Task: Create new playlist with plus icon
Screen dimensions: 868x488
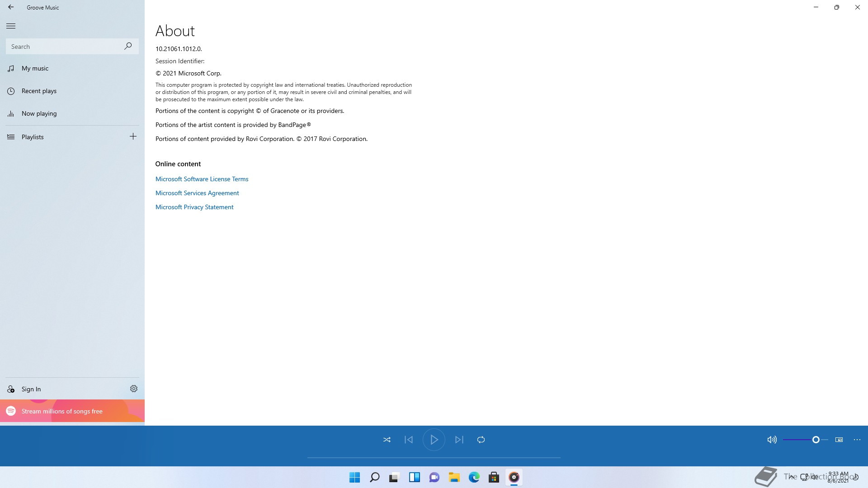Action: pos(133,136)
